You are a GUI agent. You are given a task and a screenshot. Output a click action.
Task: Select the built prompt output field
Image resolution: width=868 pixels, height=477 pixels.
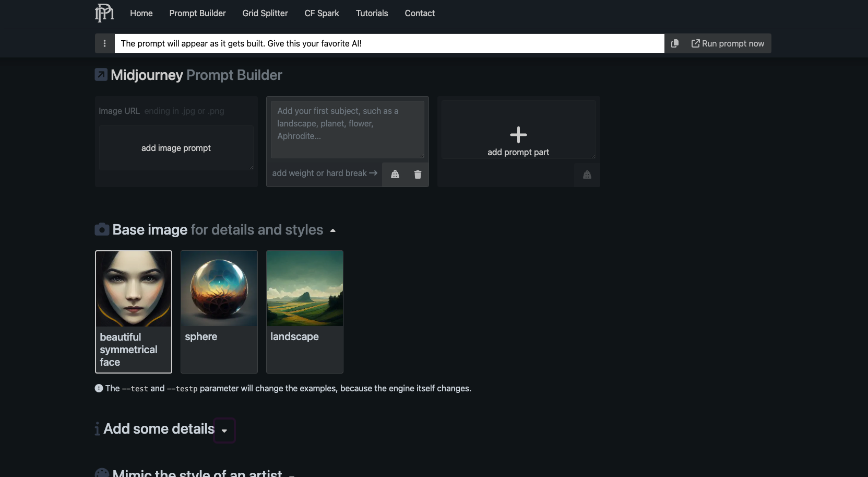389,43
